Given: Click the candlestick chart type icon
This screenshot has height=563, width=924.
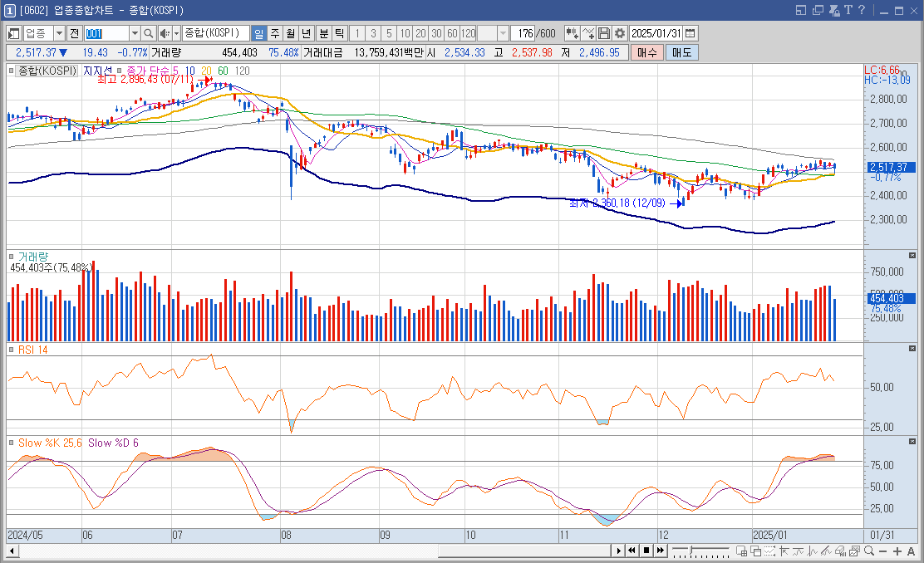Looking at the screenshot, I should pyautogui.click(x=572, y=33).
